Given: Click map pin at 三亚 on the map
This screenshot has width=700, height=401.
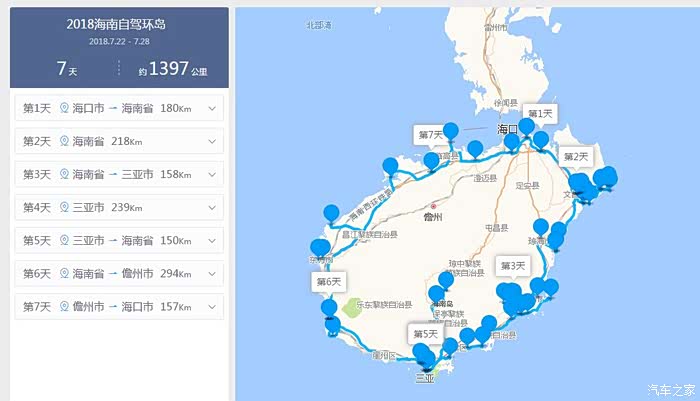Looking at the screenshot, I should (x=427, y=361).
